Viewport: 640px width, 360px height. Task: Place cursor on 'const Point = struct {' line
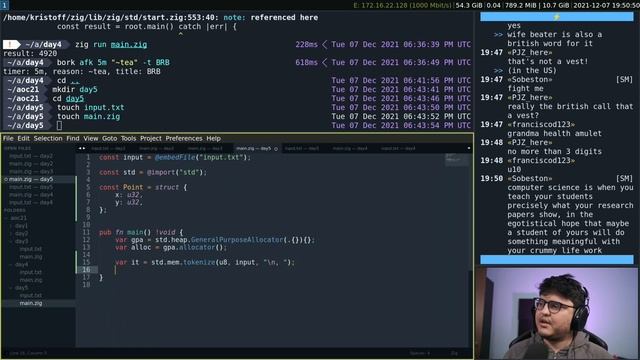(x=143, y=187)
